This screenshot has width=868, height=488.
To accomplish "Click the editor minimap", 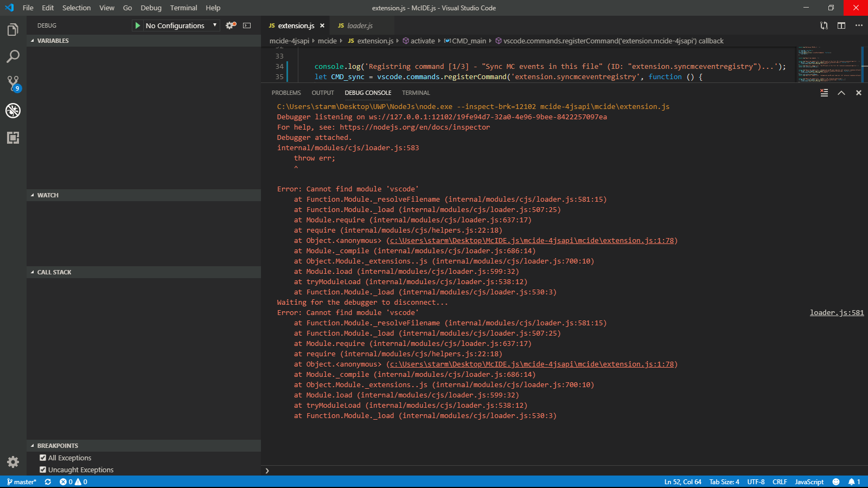I will pyautogui.click(x=830, y=64).
